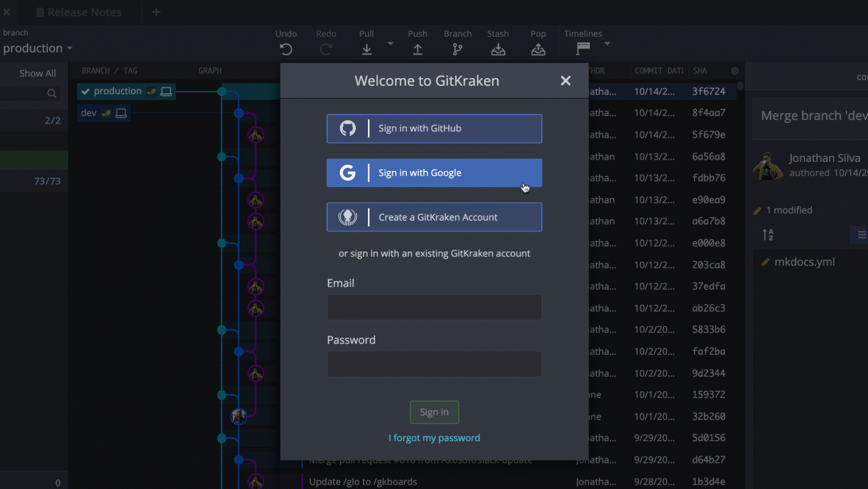Click the sort icon in the commit details panel
The height and width of the screenshot is (489, 868).
pyautogui.click(x=769, y=234)
